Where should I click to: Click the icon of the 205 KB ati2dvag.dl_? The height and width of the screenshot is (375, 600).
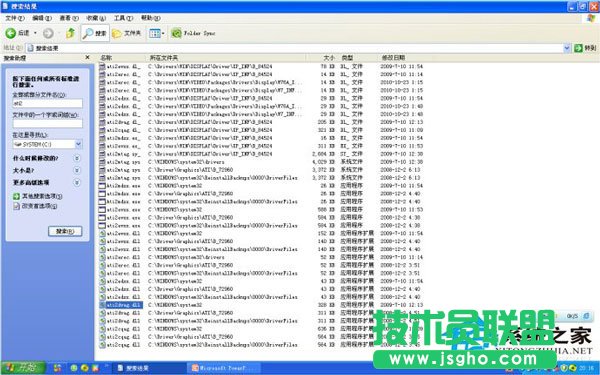coord(102,122)
